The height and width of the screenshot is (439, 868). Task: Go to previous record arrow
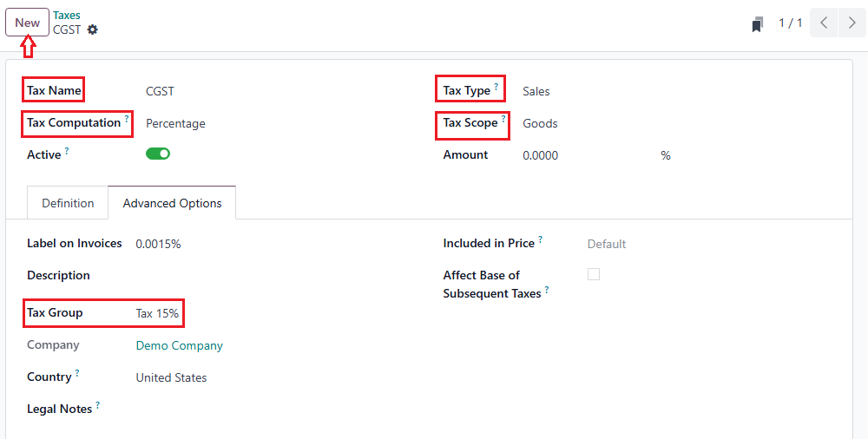[824, 23]
